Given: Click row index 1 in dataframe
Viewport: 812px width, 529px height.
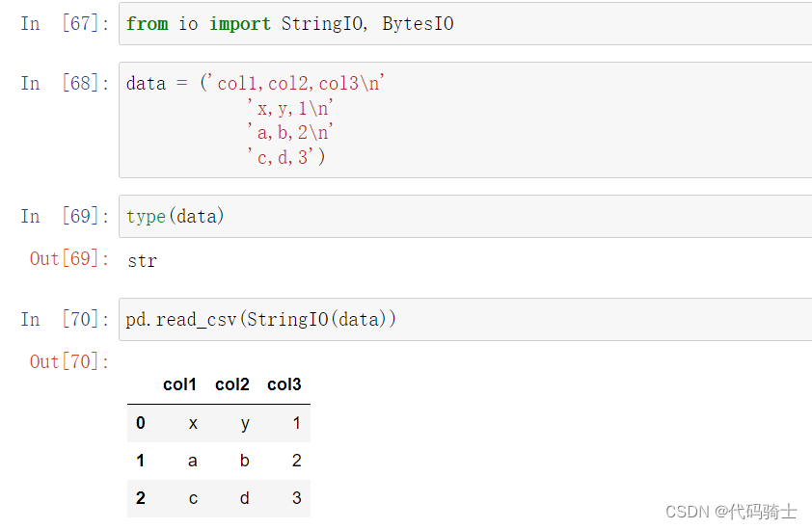Looking at the screenshot, I should 141,461.
